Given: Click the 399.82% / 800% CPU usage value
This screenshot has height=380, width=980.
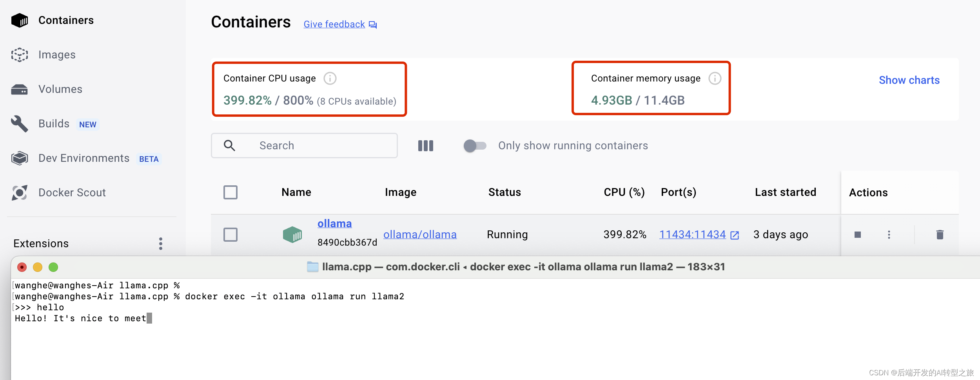Looking at the screenshot, I should click(268, 101).
